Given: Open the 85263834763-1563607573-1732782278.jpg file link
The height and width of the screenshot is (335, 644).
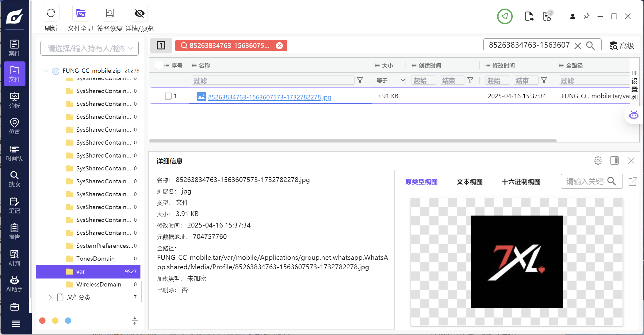Looking at the screenshot, I should point(269,97).
